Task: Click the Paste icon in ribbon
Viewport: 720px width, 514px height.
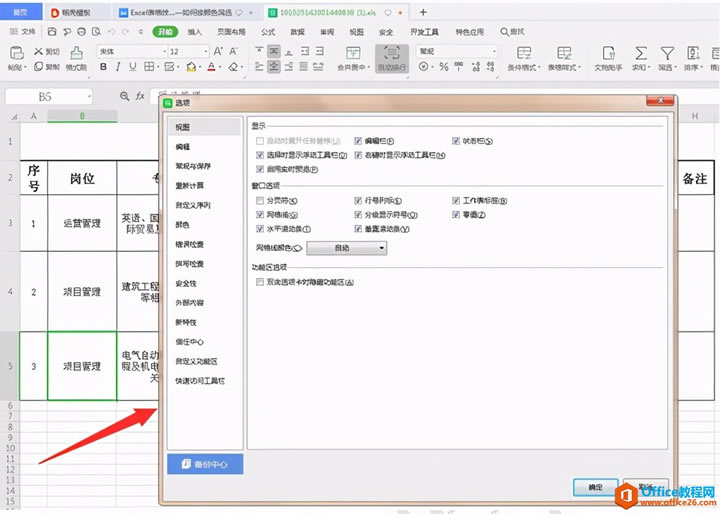Action: (17, 53)
